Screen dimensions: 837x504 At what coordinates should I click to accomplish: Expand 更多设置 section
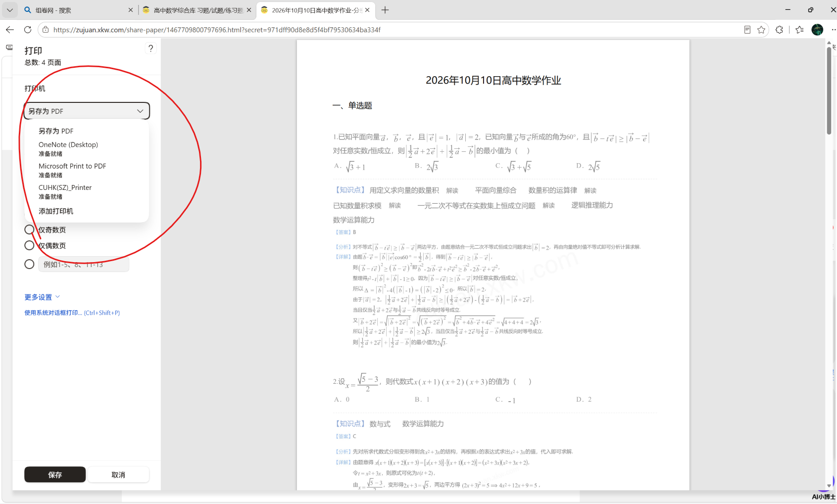(42, 297)
